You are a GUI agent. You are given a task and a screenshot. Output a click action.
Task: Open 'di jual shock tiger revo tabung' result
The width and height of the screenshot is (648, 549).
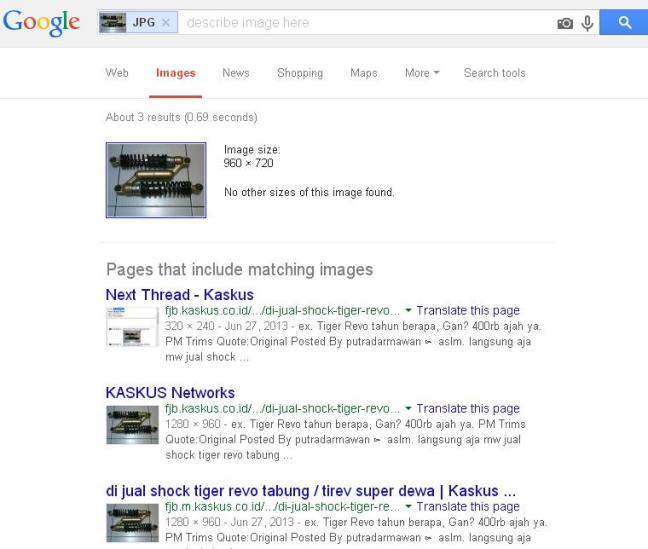tap(311, 491)
